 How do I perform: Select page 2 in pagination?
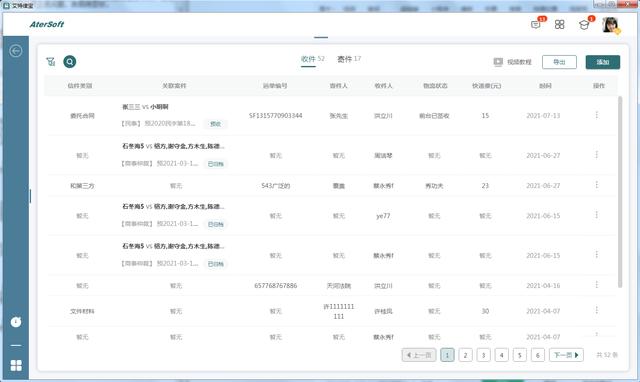point(465,355)
